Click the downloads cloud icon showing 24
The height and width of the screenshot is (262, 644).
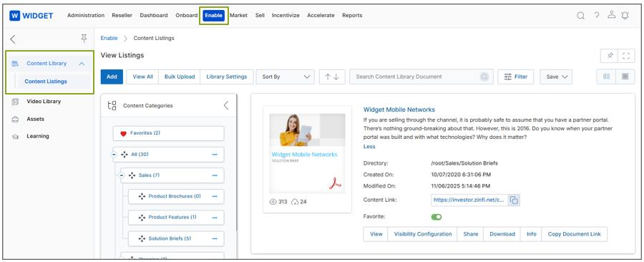(295, 202)
